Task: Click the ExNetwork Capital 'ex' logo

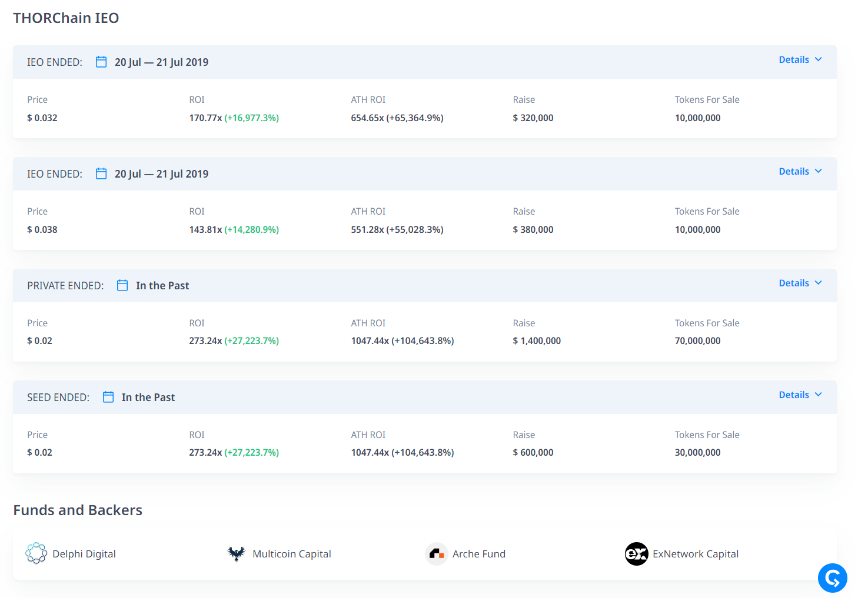Action: [636, 553]
